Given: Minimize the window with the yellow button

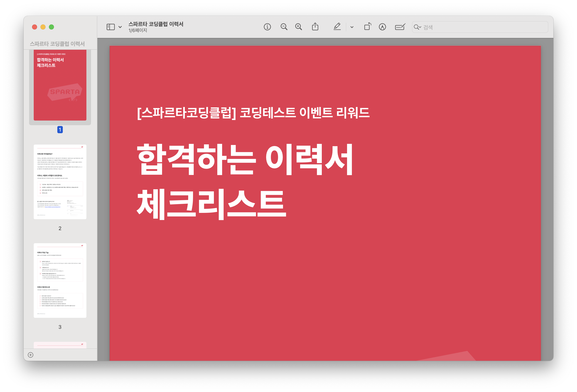Looking at the screenshot, I should 43,27.
